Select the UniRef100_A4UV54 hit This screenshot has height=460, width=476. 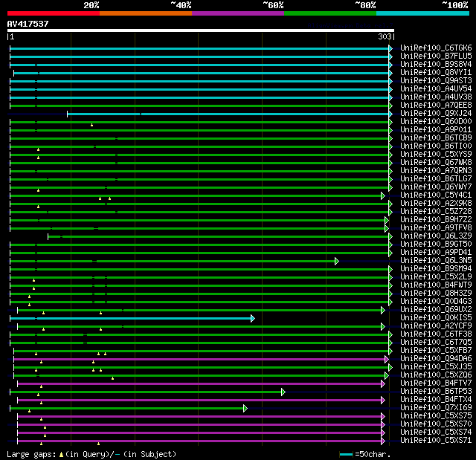pyautogui.click(x=436, y=89)
